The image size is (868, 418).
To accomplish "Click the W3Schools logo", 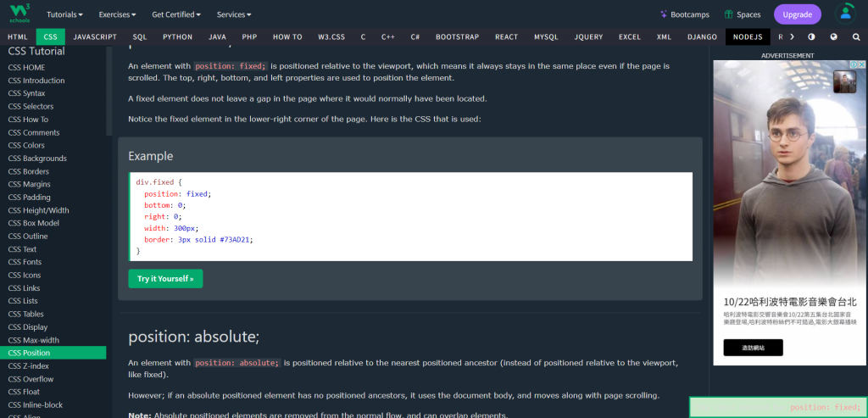I will [x=20, y=14].
